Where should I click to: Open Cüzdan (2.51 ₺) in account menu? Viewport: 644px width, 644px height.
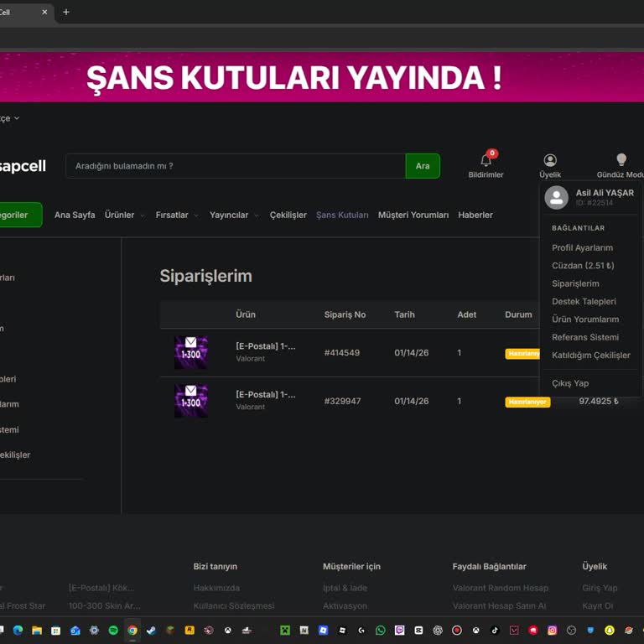coord(583,266)
